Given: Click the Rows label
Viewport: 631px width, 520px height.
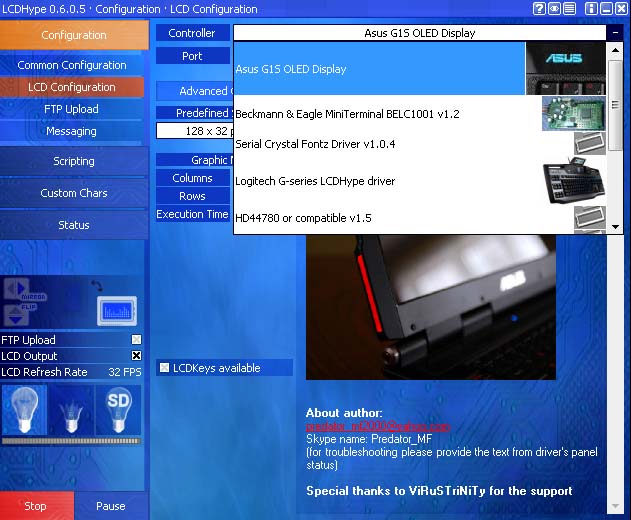Looking at the screenshot, I should (x=192, y=196).
